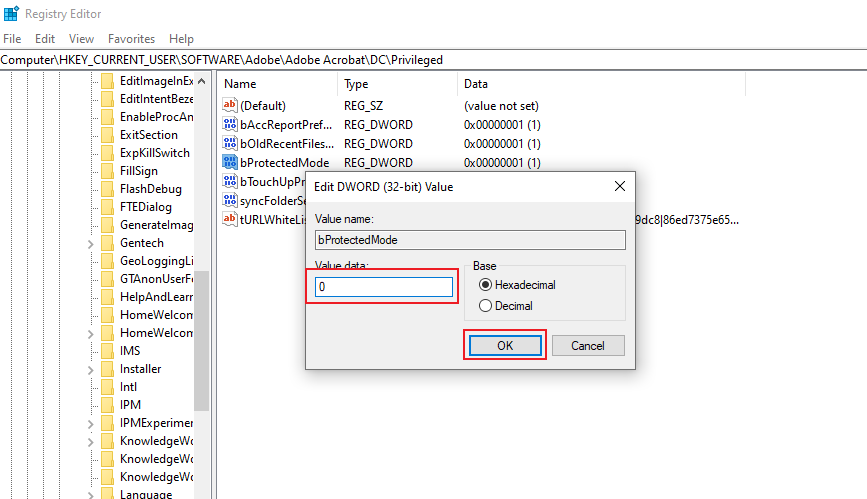This screenshot has width=867, height=499.
Task: Click the GeoLoggingLi folder icon
Action: point(107,261)
